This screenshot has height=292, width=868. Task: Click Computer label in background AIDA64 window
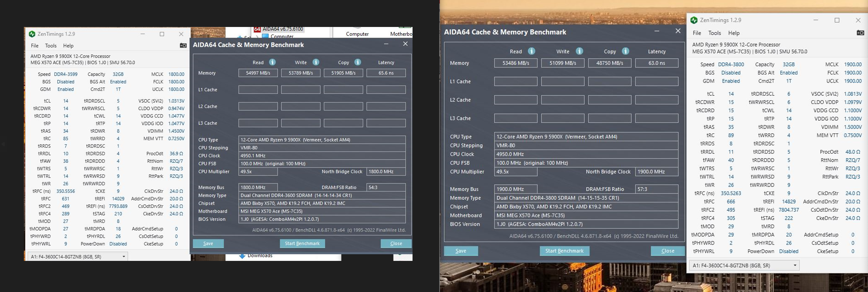coord(357,34)
